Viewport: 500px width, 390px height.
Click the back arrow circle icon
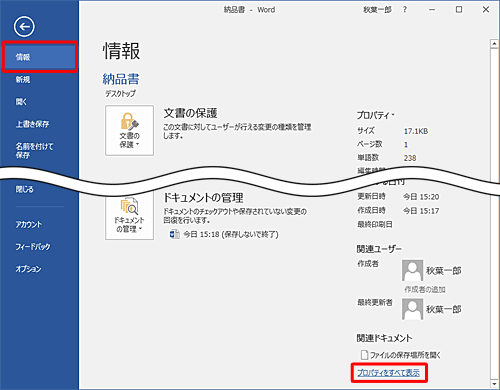[x=24, y=27]
